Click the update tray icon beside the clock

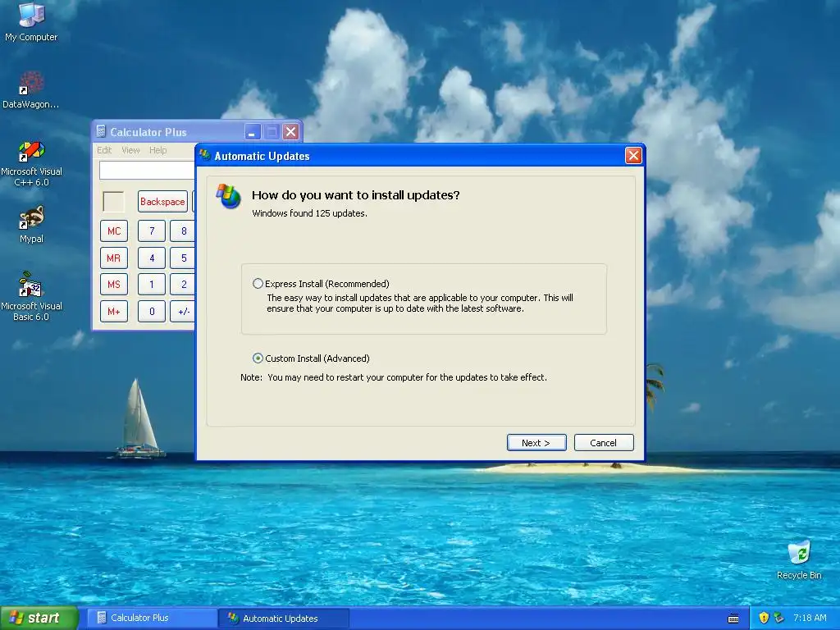[779, 618]
